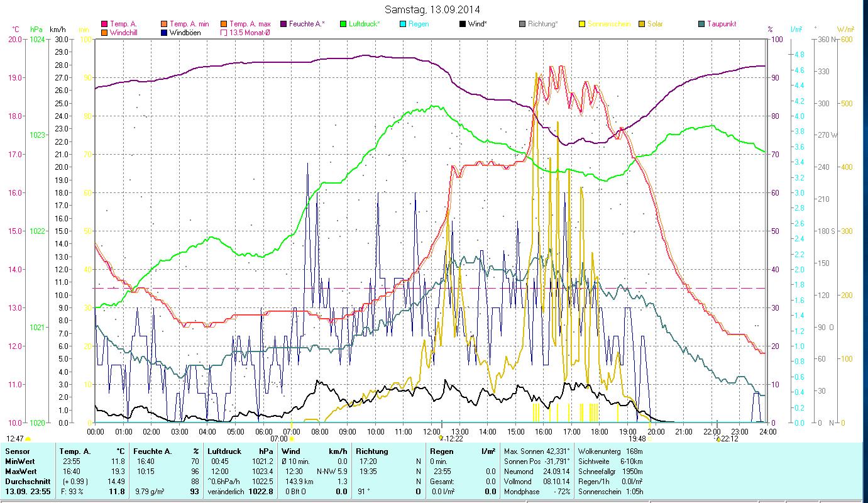Click the Solar legend color square
The height and width of the screenshot is (503, 868).
point(641,24)
